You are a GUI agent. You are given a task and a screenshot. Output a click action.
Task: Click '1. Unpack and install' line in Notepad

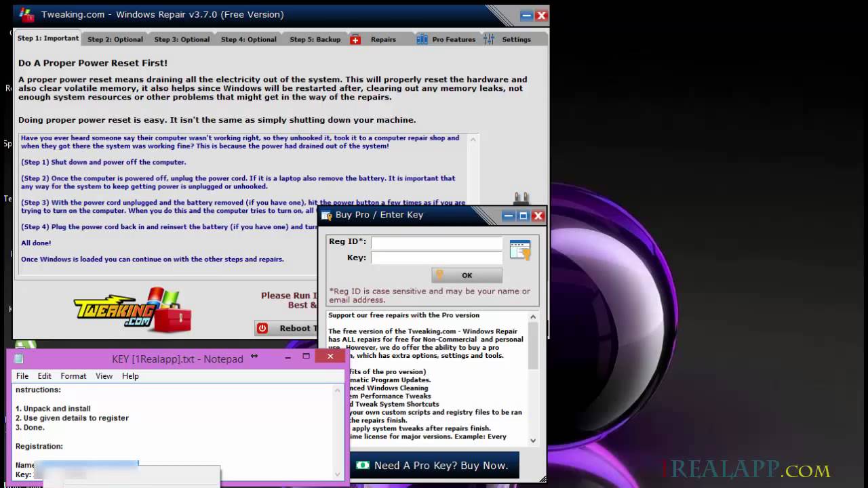tap(53, 409)
